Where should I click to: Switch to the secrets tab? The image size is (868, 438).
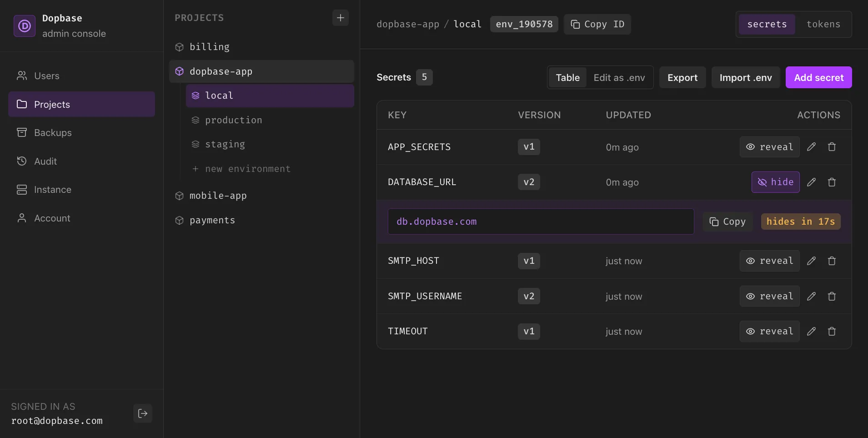point(767,24)
